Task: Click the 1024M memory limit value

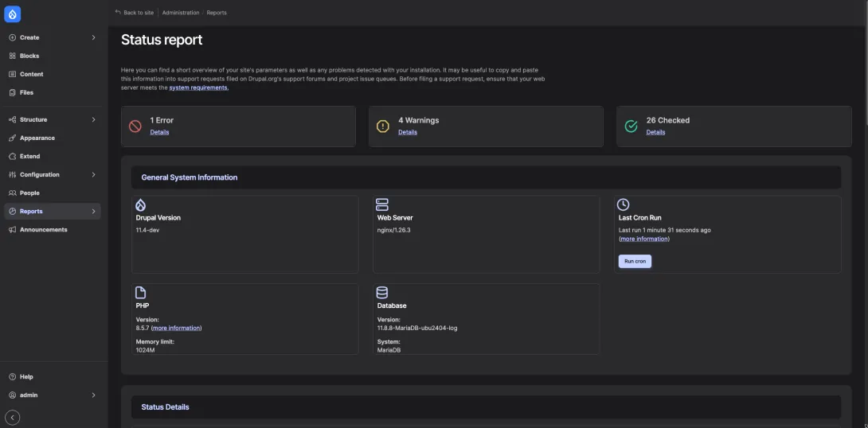Action: [145, 351]
